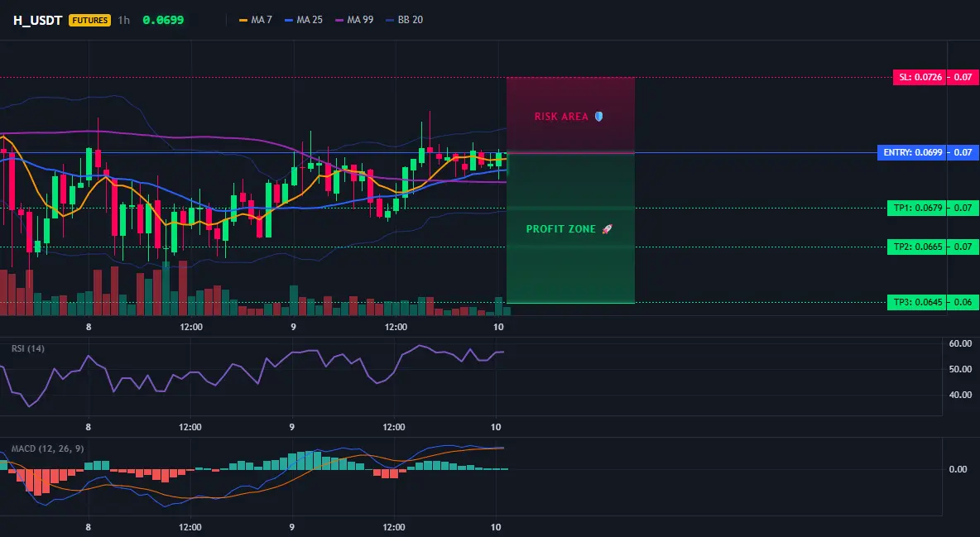Click the TP2: 0.0665 label

(917, 247)
